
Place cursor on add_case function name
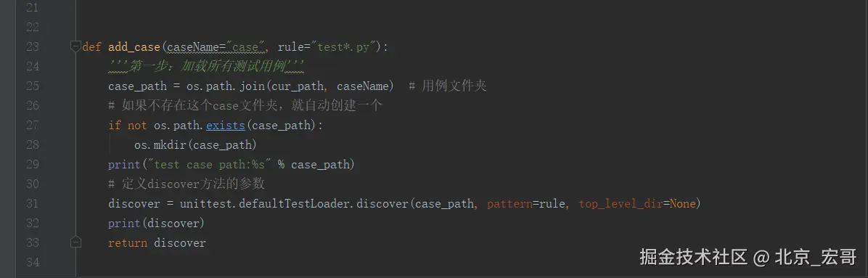tap(134, 47)
